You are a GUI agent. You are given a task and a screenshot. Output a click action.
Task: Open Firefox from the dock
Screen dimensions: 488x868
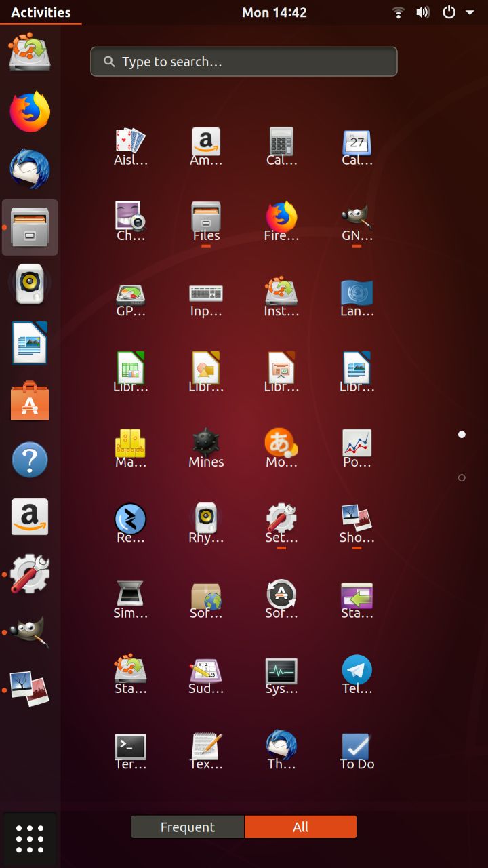click(x=30, y=111)
